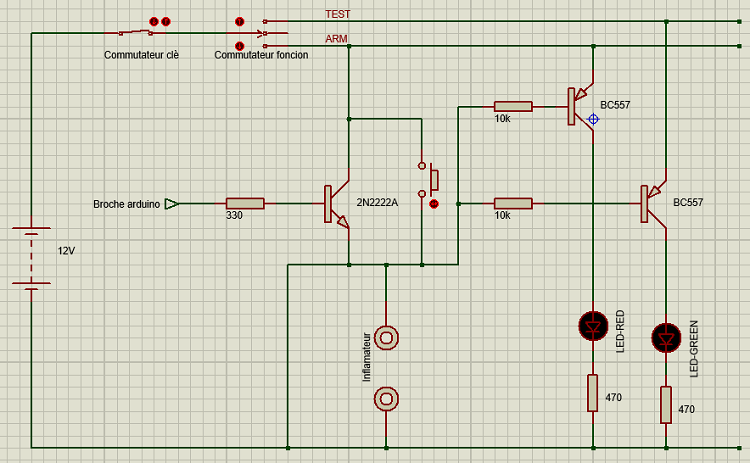Image resolution: width=750 pixels, height=463 pixels.
Task: Click the LED-GREEN diode symbol
Action: tap(666, 338)
